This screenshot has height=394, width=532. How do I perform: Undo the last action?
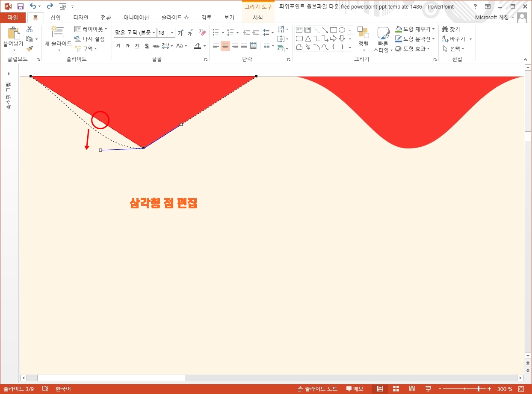[x=33, y=6]
